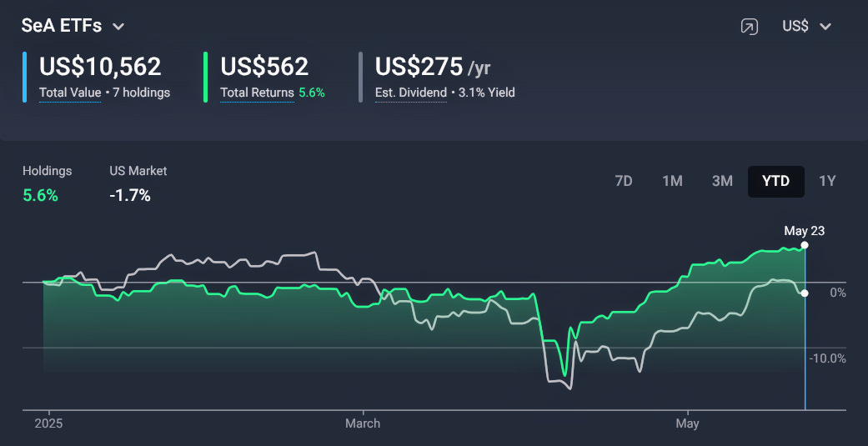Click the US Market endpoint marker near 0%
Screen dimensions: 868x446
coord(805,293)
